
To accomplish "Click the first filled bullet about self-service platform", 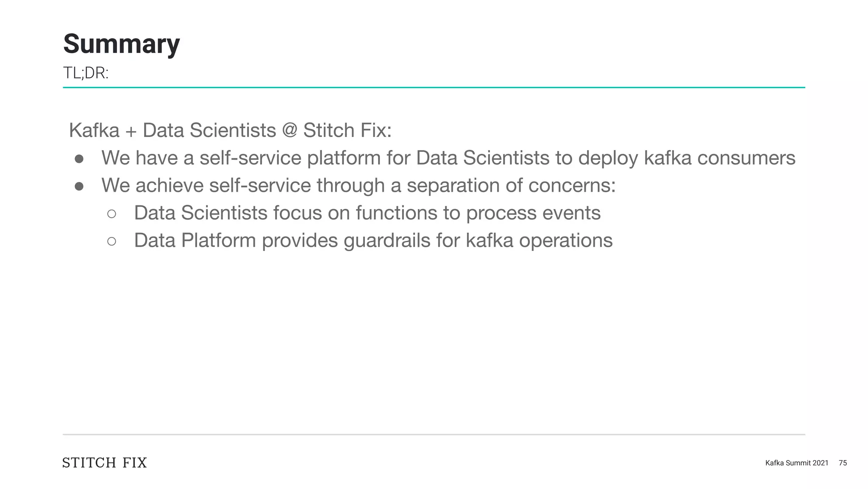I will click(79, 159).
